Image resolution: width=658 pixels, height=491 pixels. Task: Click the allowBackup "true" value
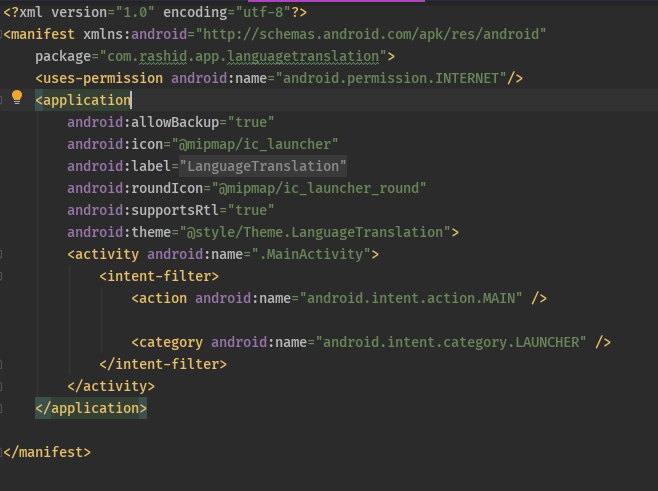(x=251, y=122)
